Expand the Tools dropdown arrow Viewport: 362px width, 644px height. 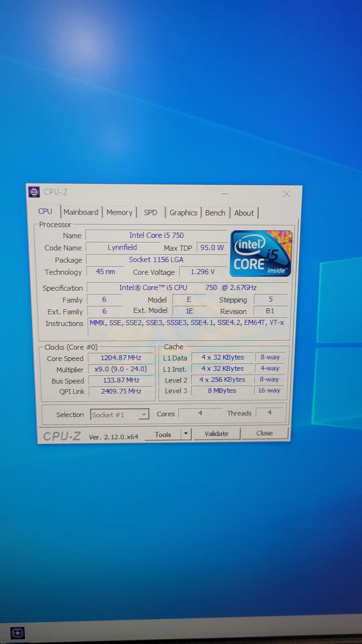[186, 434]
